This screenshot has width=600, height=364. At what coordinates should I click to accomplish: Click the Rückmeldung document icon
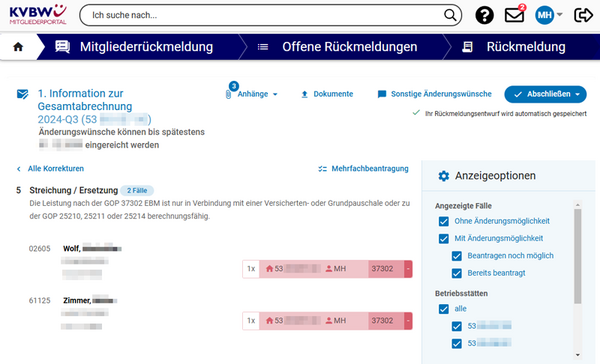467,47
